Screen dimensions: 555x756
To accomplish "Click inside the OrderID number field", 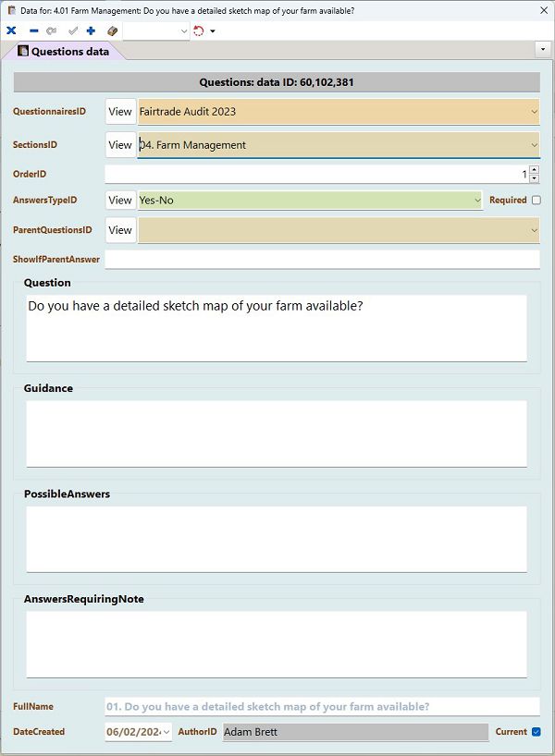I will point(316,174).
